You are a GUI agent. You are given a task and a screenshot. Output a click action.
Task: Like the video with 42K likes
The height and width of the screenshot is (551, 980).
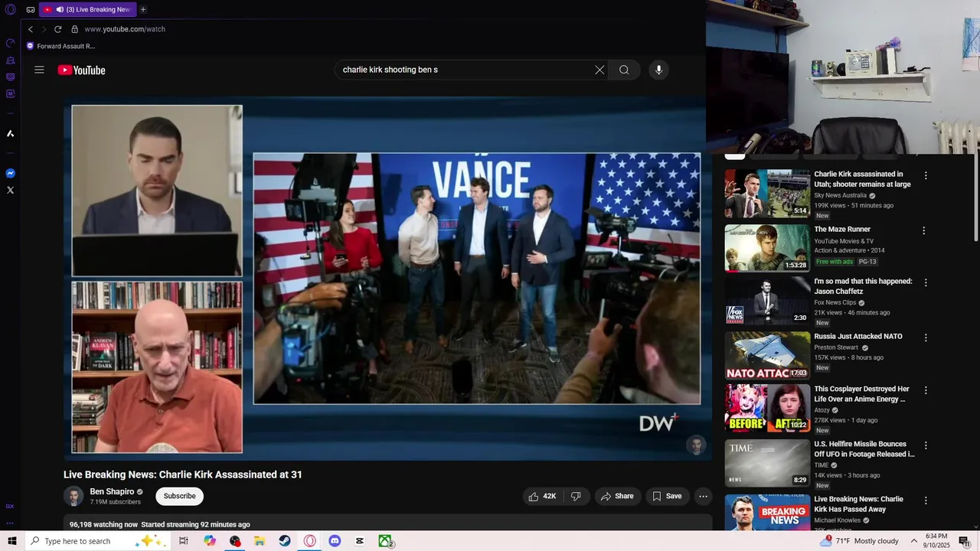(541, 496)
